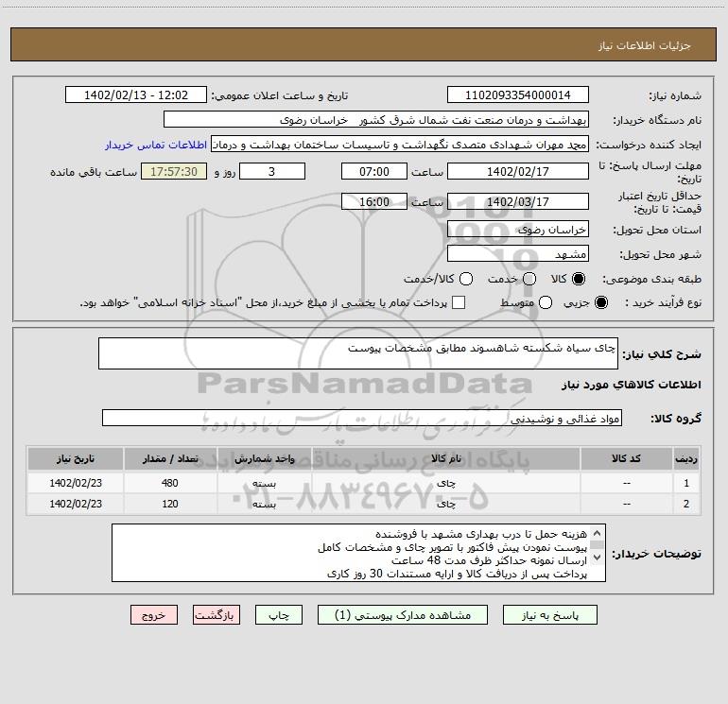
Task: Click the شماره نیاز number field
Action: pos(518,95)
